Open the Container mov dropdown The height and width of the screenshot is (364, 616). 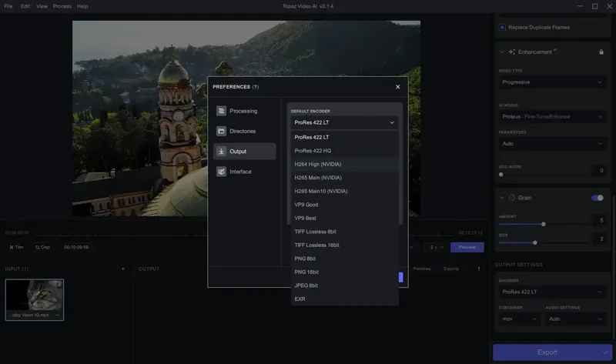pyautogui.click(x=519, y=319)
